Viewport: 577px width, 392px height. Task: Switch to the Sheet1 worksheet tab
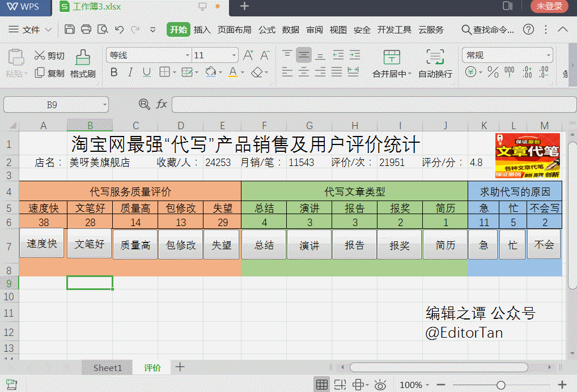(x=108, y=368)
